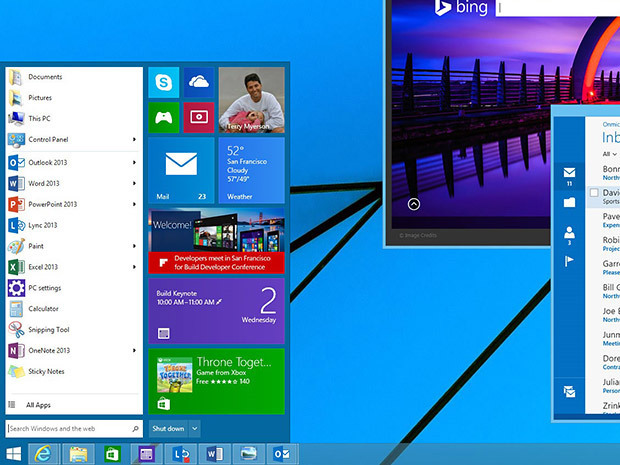Expand Excel 2013 jump list arrow
This screenshot has height=465, width=620.
(x=134, y=267)
